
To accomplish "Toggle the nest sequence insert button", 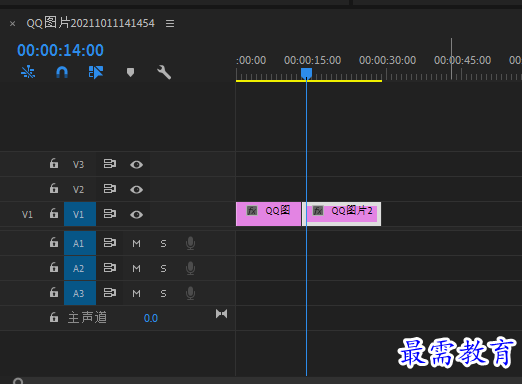I will (28, 72).
